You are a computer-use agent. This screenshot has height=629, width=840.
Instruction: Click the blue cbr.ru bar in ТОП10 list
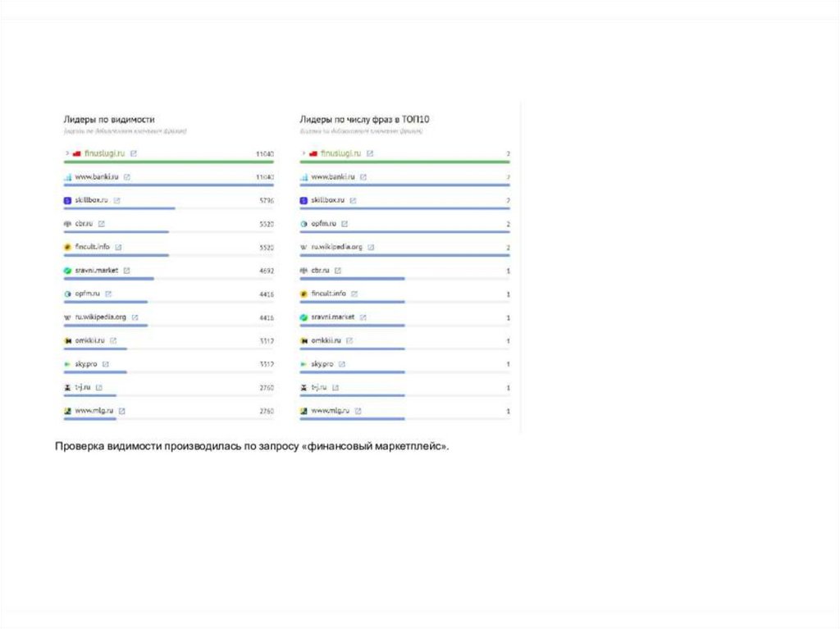pos(353,278)
